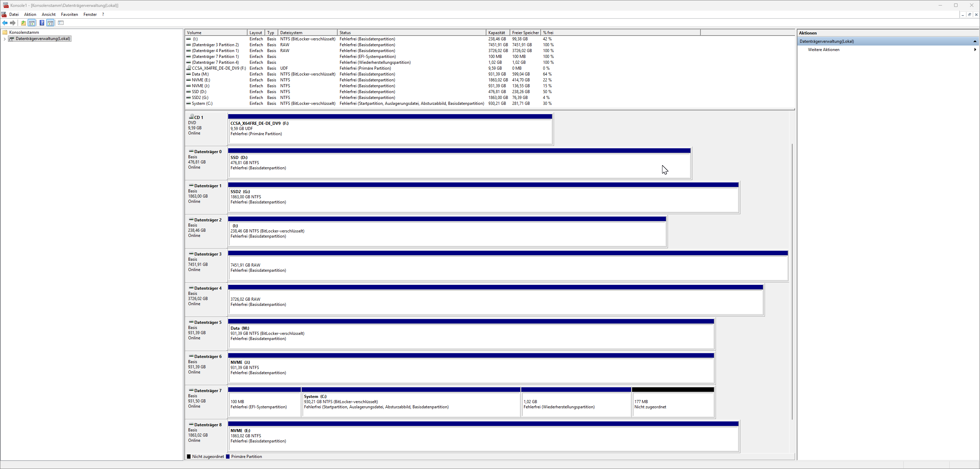This screenshot has height=469, width=980.
Task: Open the ? help menu
Action: click(x=103, y=14)
